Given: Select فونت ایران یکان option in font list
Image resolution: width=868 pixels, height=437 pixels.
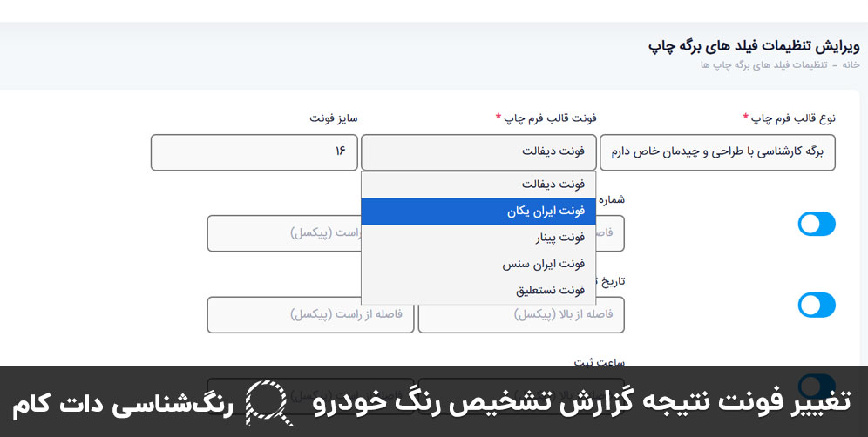Looking at the screenshot, I should pos(478,212).
